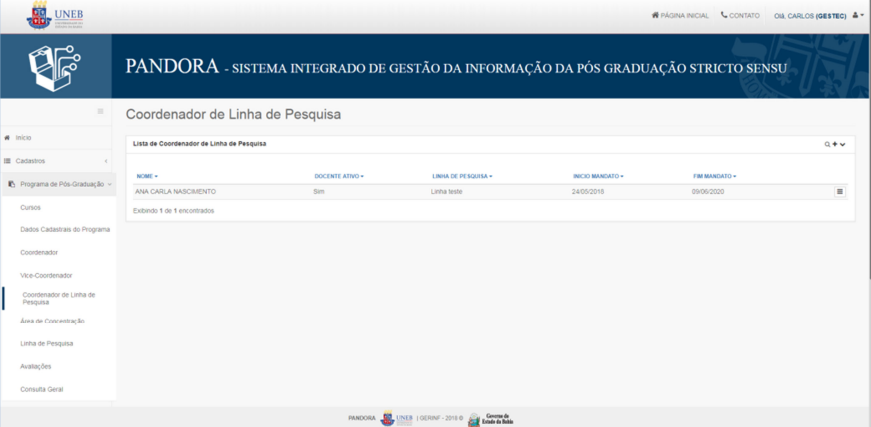
Task: Click the end date 09/06/2020
Action: point(708,192)
